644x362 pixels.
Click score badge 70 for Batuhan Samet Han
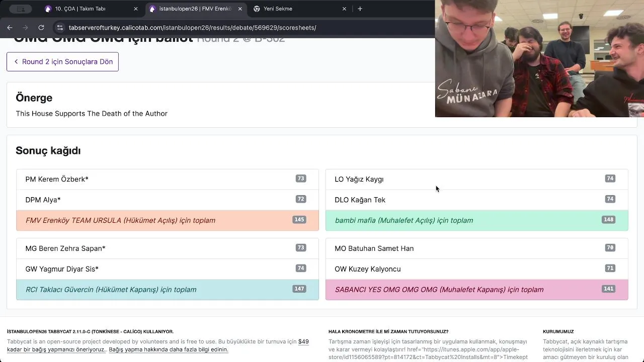coord(610,248)
